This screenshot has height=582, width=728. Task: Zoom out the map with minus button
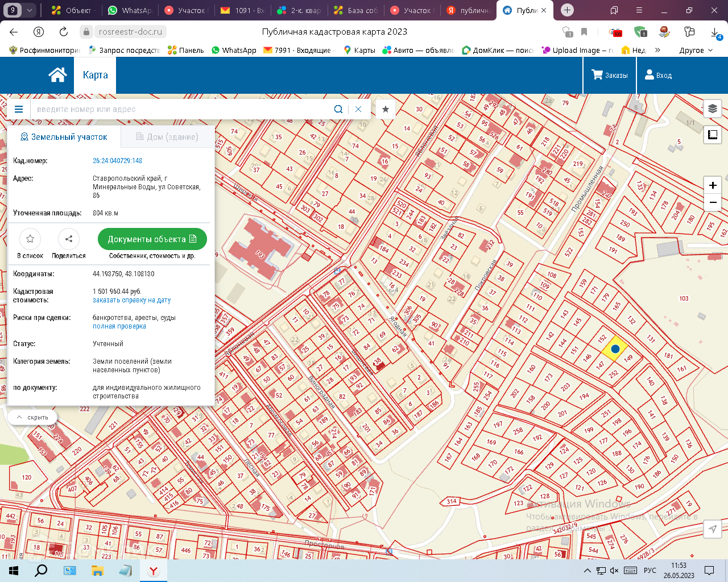click(x=712, y=203)
